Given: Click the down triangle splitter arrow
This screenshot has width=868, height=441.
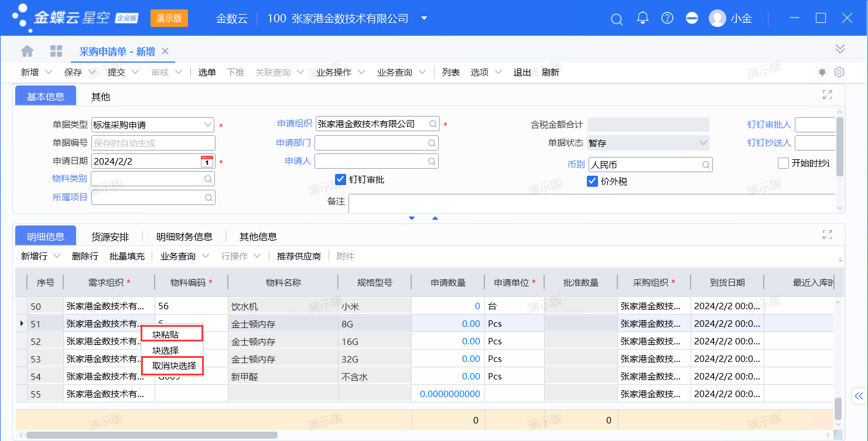Looking at the screenshot, I should pos(412,218).
